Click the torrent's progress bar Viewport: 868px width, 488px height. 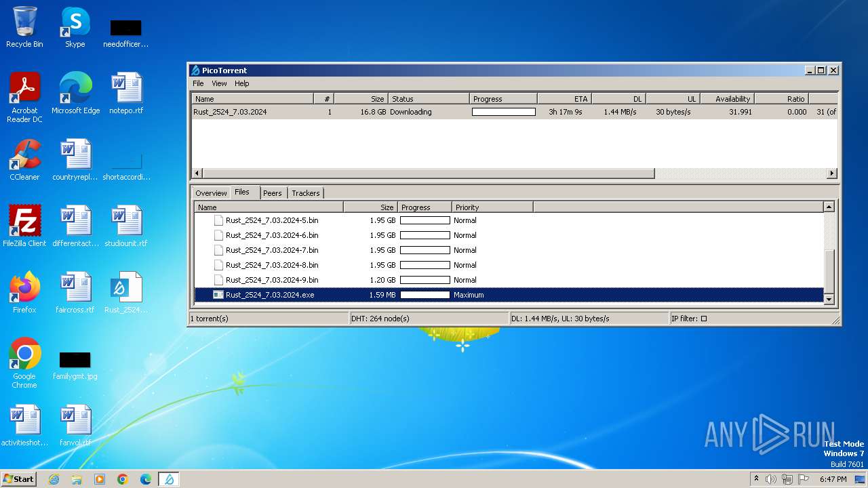click(504, 112)
